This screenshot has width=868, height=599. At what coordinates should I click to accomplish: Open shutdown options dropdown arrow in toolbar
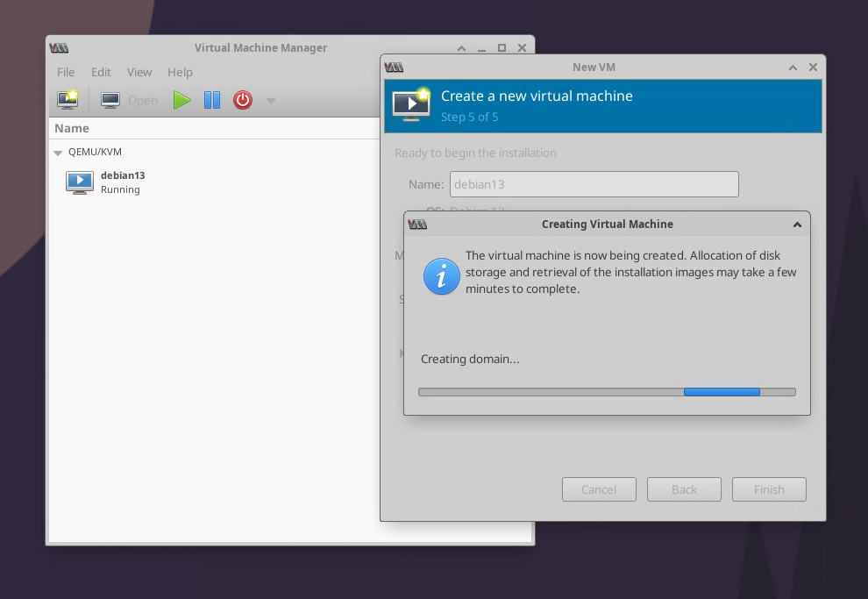[271, 101]
